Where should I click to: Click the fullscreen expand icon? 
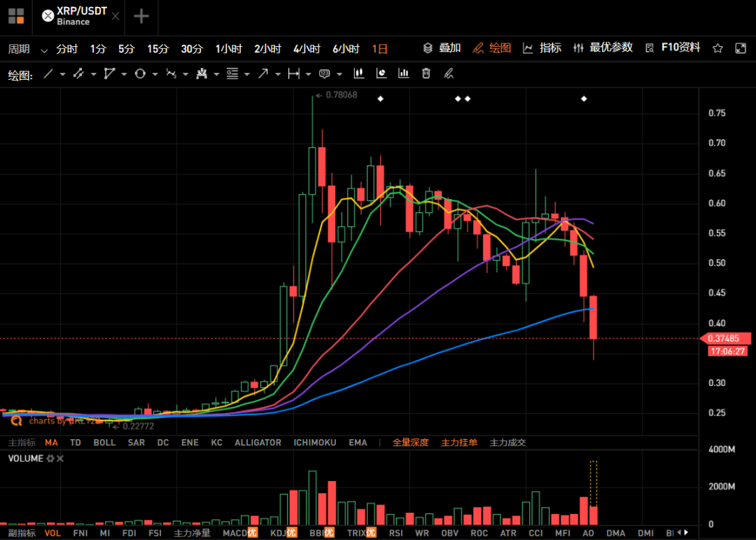(x=741, y=48)
